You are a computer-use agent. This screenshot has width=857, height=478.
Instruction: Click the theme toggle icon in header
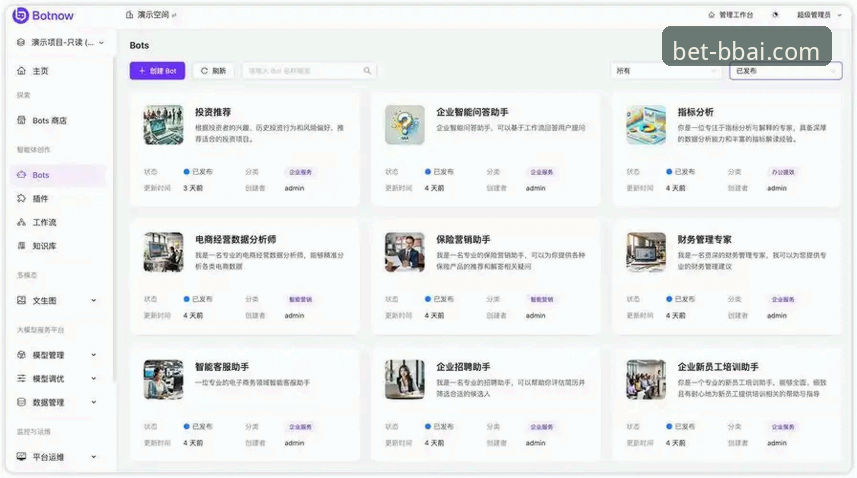pyautogui.click(x=775, y=15)
